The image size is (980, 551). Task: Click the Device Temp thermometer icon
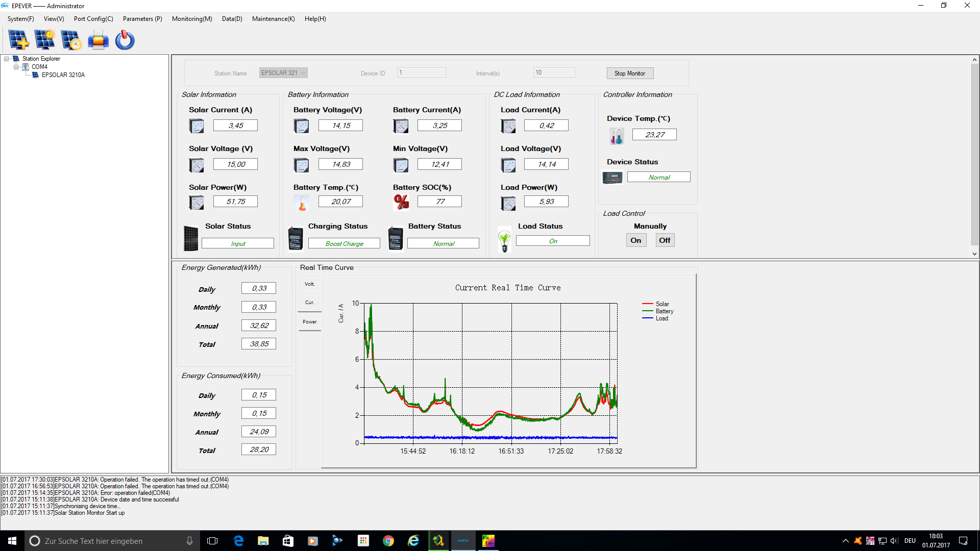point(616,136)
